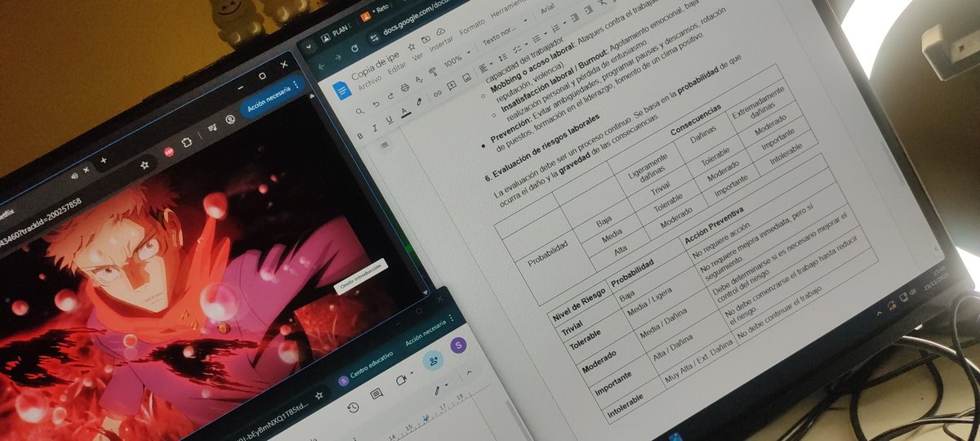Click Acción necesaria in the lower Docs window

(x=426, y=333)
